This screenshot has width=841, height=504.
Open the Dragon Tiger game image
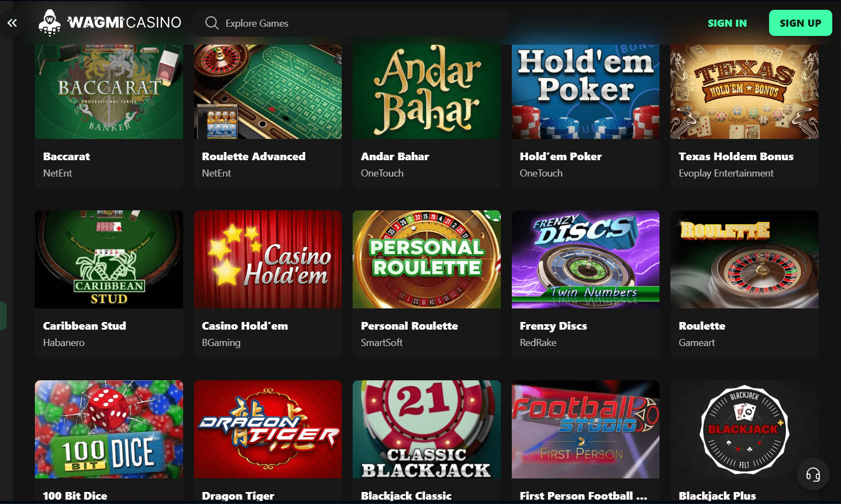coord(268,429)
